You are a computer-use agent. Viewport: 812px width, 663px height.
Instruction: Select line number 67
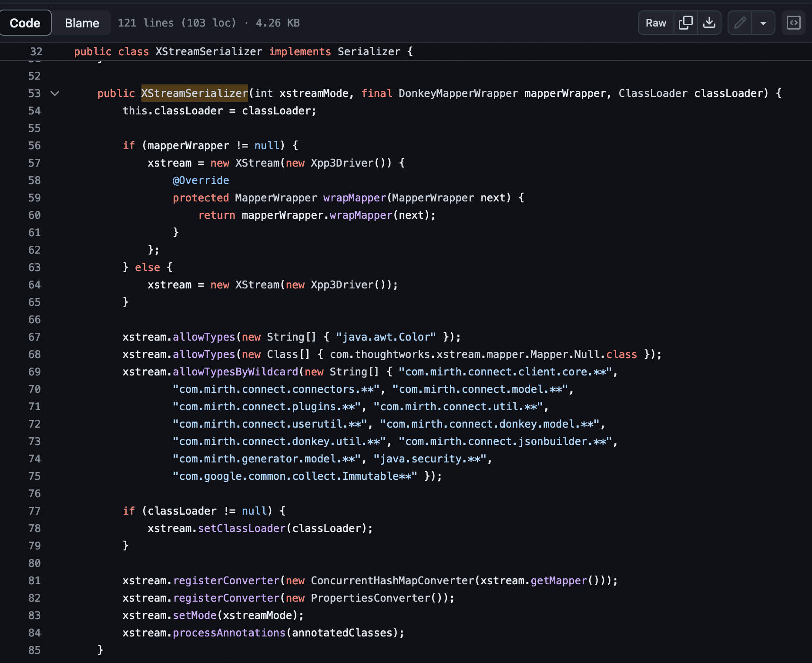point(34,337)
